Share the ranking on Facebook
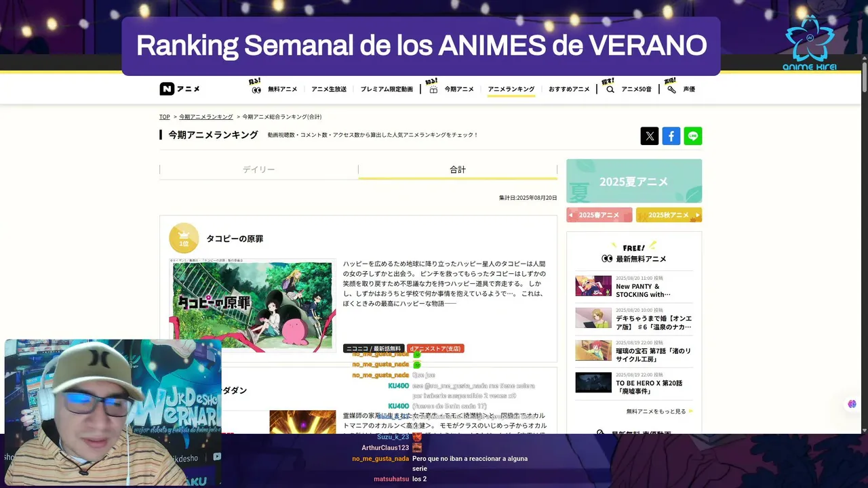 coord(671,136)
